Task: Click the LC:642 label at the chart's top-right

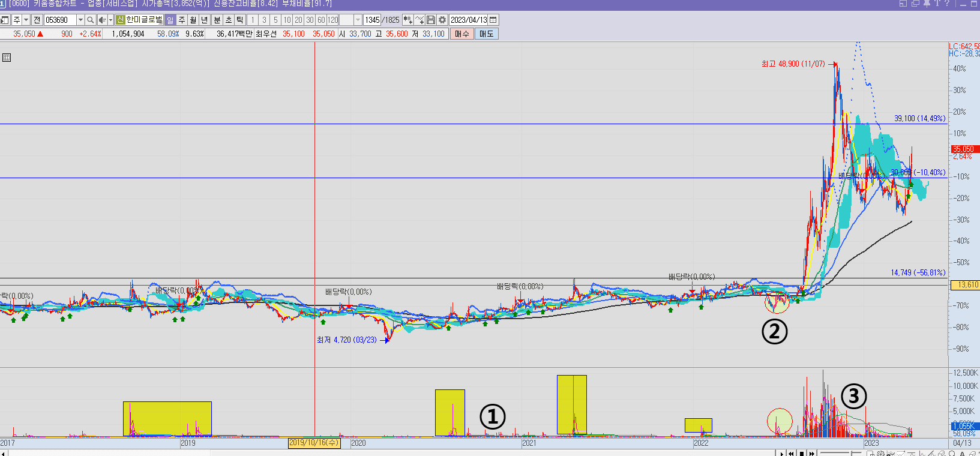Action: [964, 46]
